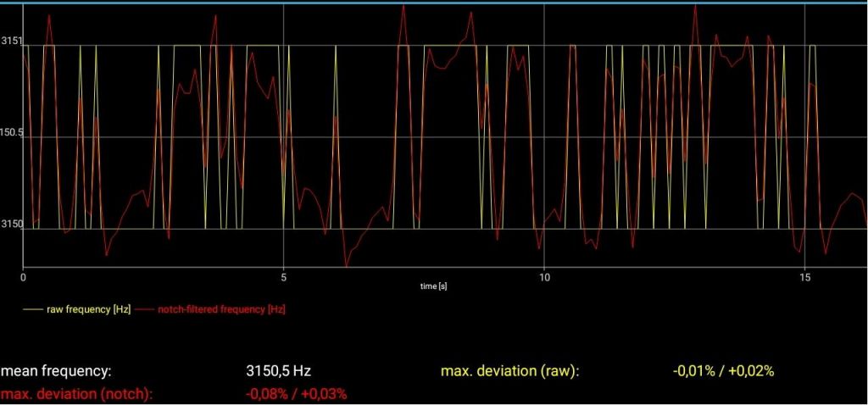Viewport: 868px width, 405px height.
Task: Toggle the 'notch-filtered frequency [Hz]' legend entry
Action: point(221,309)
